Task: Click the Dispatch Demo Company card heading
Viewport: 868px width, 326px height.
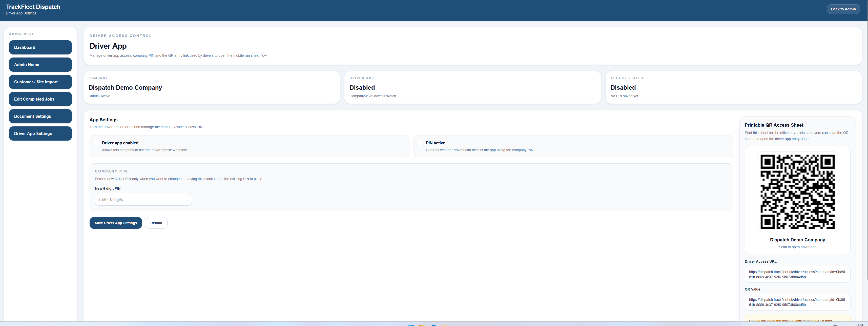Action: (x=125, y=88)
